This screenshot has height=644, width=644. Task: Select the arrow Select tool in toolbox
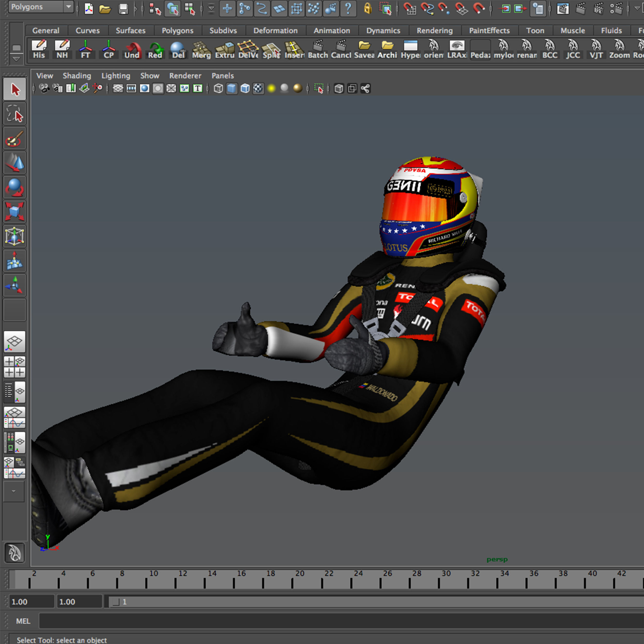pyautogui.click(x=15, y=89)
